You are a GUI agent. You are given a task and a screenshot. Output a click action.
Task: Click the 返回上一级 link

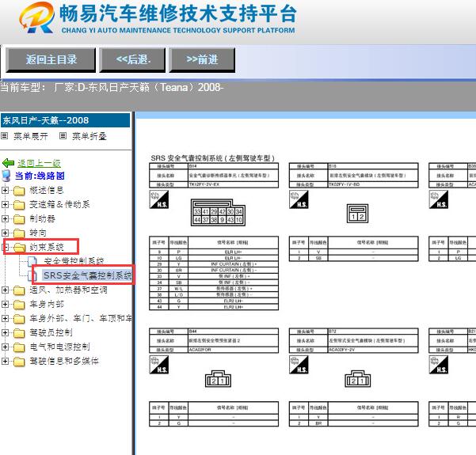coord(39,163)
